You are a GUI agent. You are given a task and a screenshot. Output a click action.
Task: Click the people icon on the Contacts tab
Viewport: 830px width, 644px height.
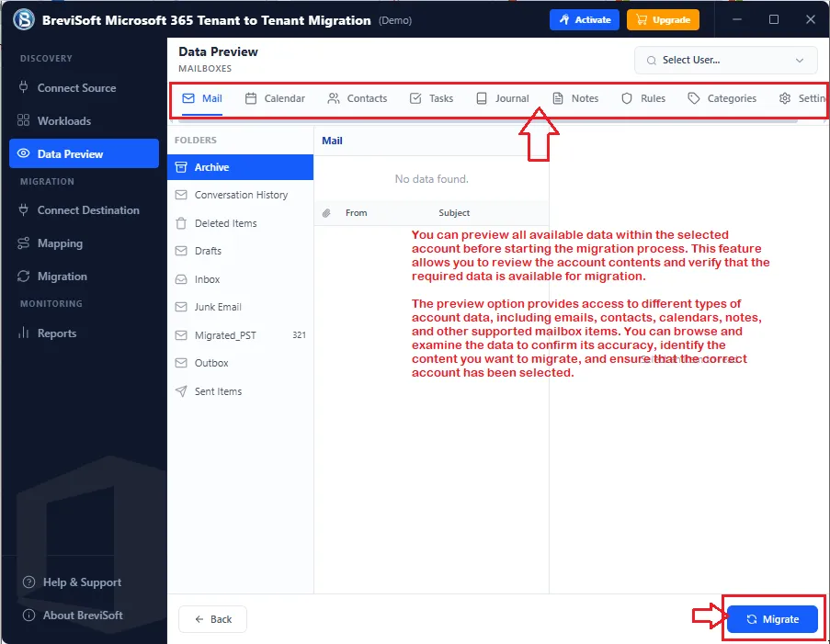[x=334, y=98]
